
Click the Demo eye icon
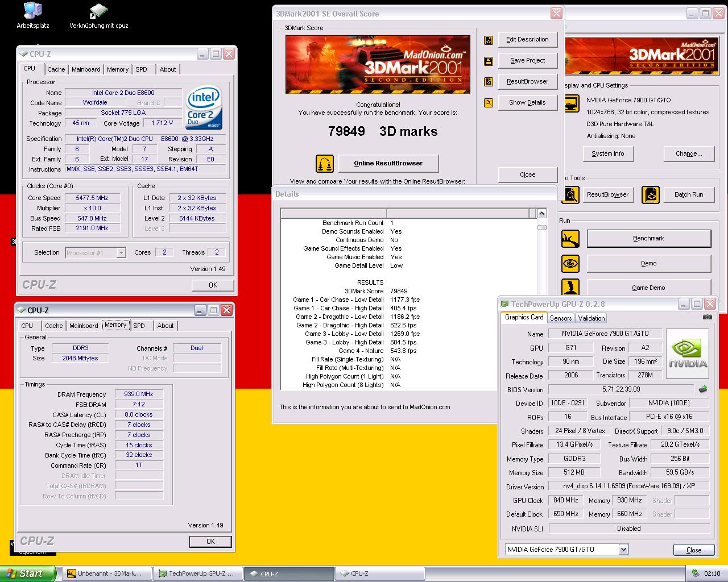(570, 264)
